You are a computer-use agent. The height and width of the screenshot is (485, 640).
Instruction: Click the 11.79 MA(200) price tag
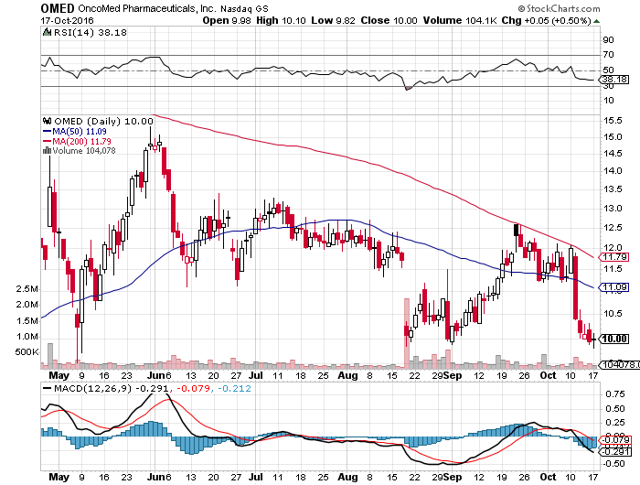[613, 257]
